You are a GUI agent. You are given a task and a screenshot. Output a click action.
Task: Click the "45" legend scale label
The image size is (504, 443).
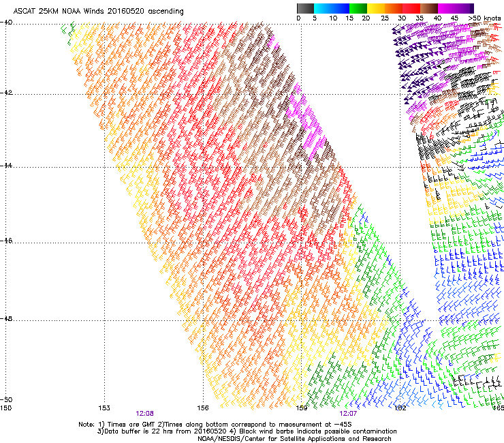click(x=454, y=18)
